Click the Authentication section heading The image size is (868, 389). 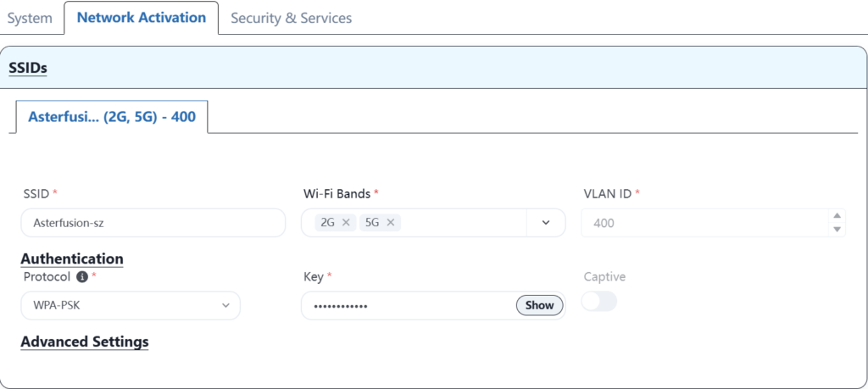click(x=72, y=259)
